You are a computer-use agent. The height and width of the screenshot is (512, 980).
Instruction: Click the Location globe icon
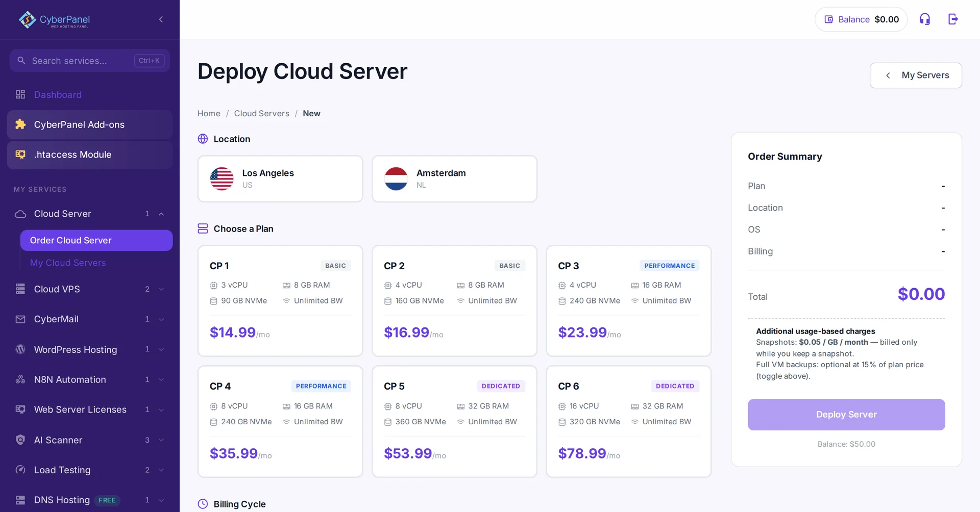tap(203, 139)
